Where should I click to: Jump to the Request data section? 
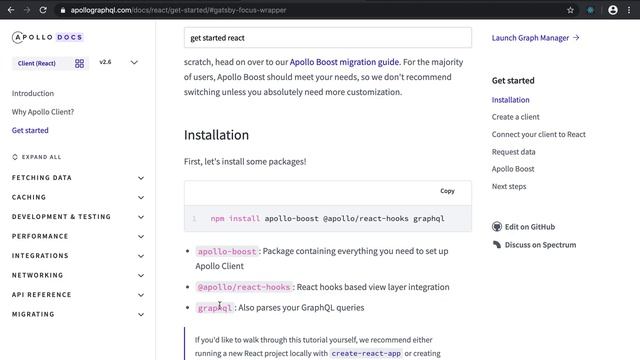513,152
